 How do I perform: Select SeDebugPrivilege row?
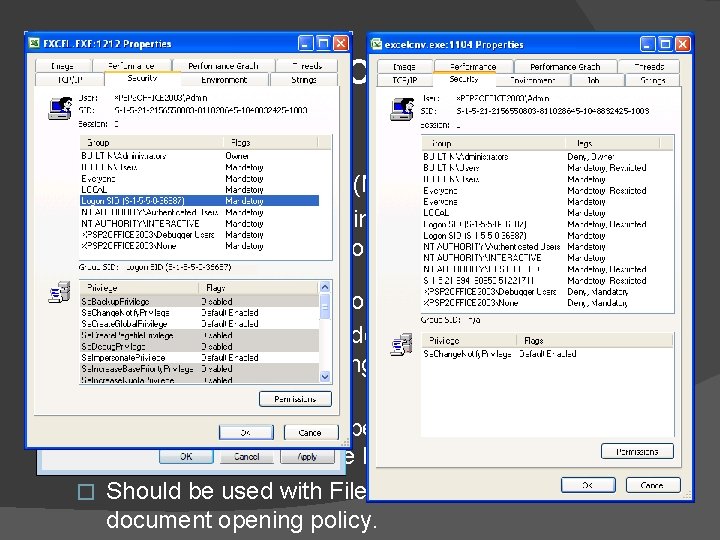coord(199,346)
